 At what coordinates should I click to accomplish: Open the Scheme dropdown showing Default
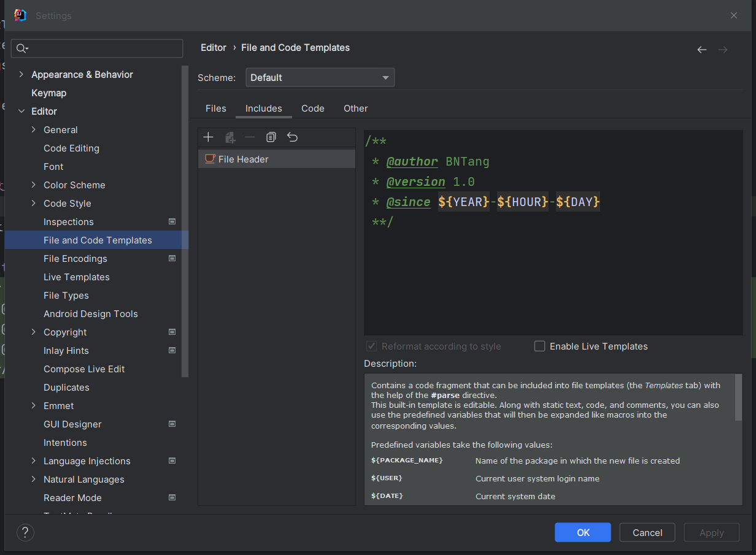[x=320, y=77]
